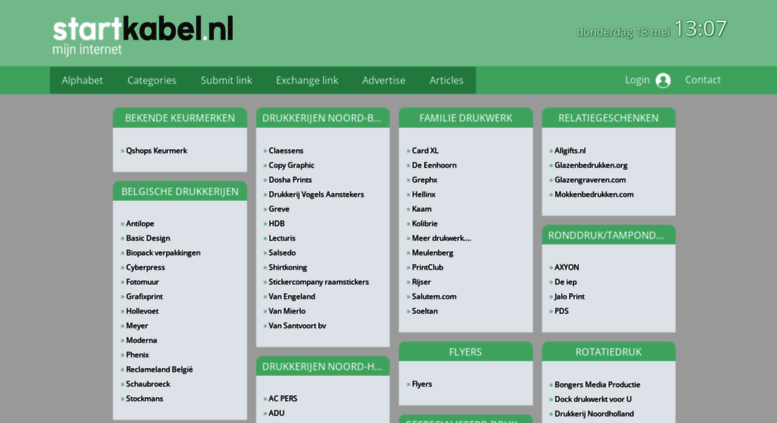Click the Login link
Viewport: 777px width, 423px height.
(x=637, y=80)
